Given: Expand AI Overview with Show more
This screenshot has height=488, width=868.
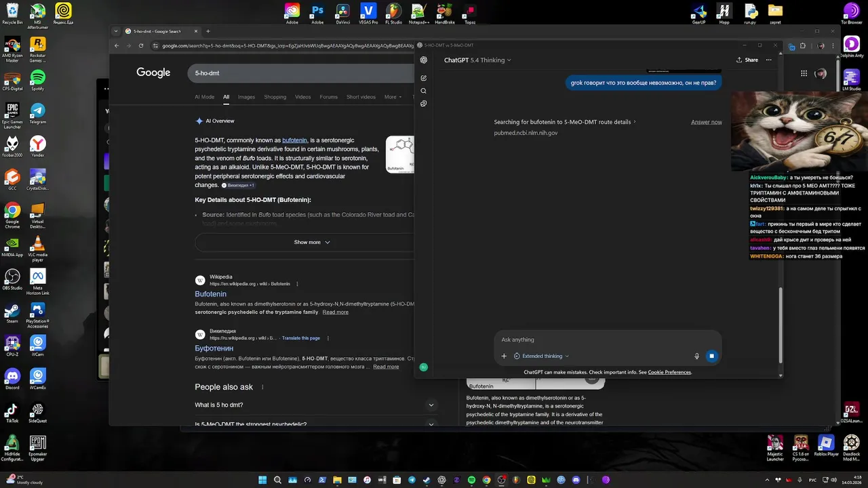Looking at the screenshot, I should tap(312, 242).
